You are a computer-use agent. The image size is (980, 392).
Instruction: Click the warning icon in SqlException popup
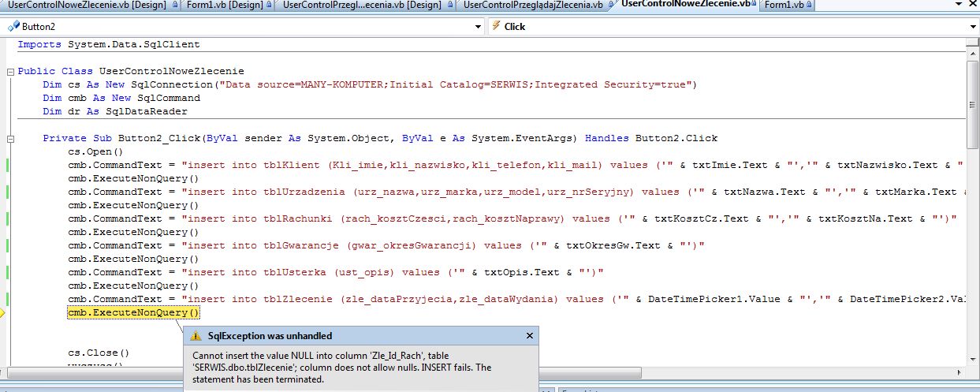point(197,336)
